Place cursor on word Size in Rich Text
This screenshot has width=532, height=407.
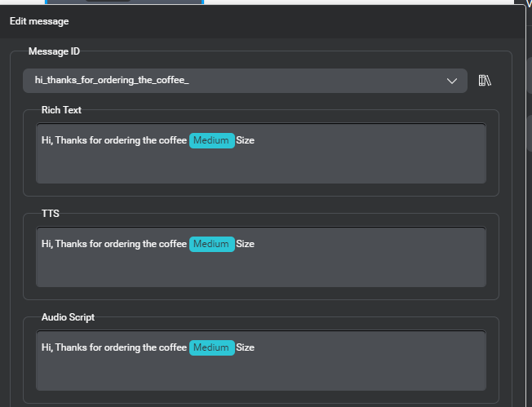point(246,140)
